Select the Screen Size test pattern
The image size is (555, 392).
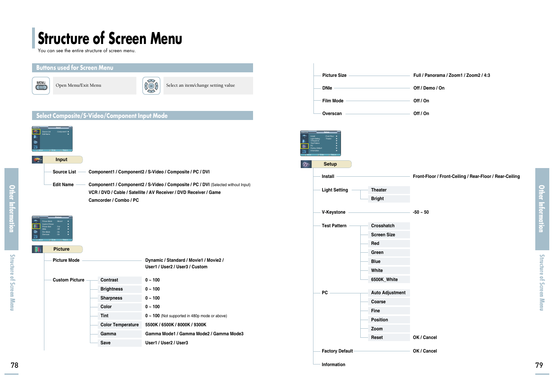(389, 235)
